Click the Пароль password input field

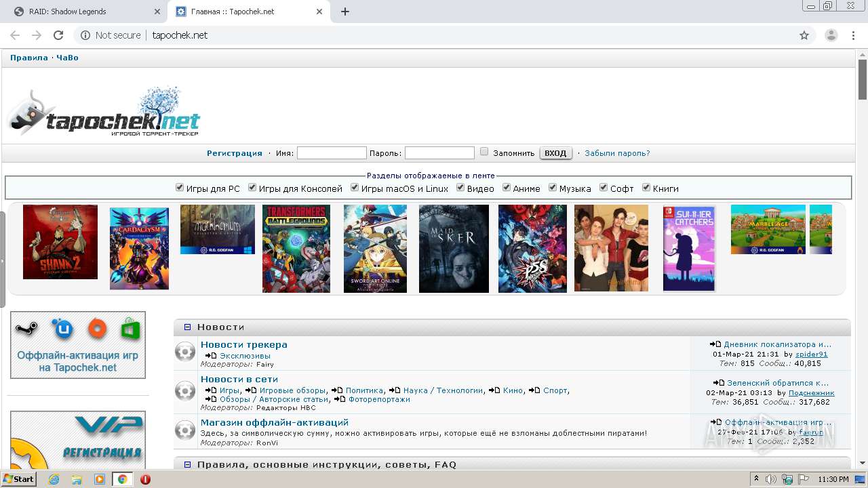(439, 153)
